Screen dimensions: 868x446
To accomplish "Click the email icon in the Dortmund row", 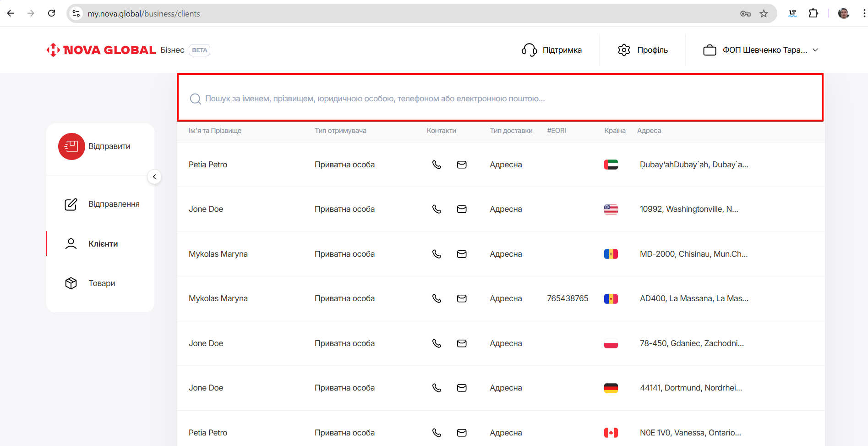I will click(x=462, y=388).
